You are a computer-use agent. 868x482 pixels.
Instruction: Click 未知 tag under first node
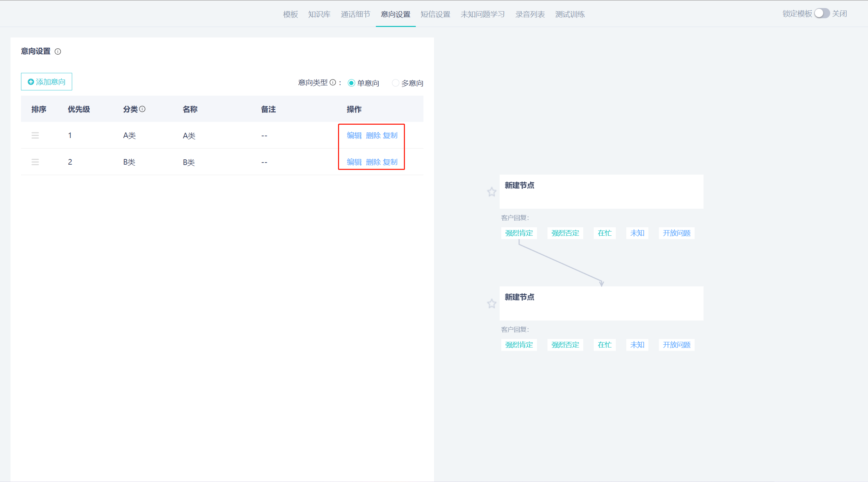coord(637,233)
